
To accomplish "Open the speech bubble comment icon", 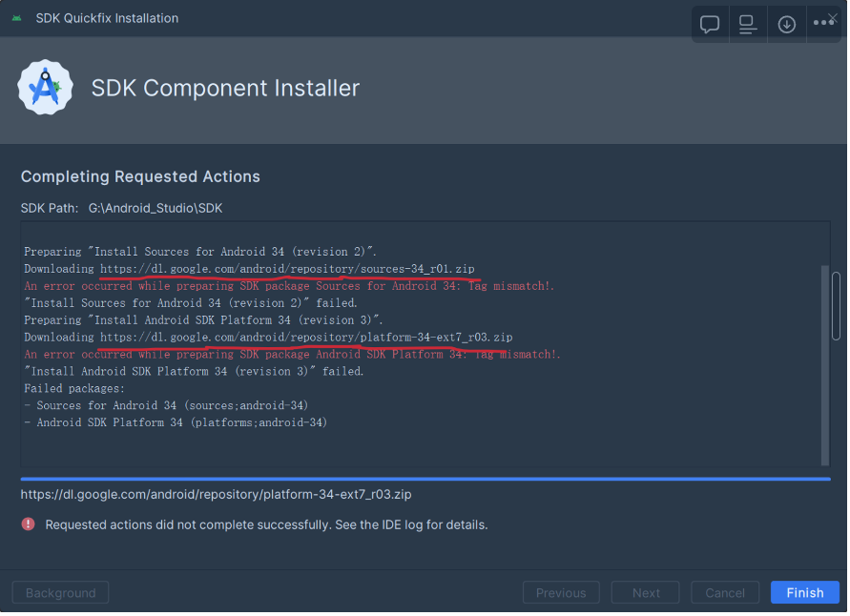I will click(x=710, y=25).
